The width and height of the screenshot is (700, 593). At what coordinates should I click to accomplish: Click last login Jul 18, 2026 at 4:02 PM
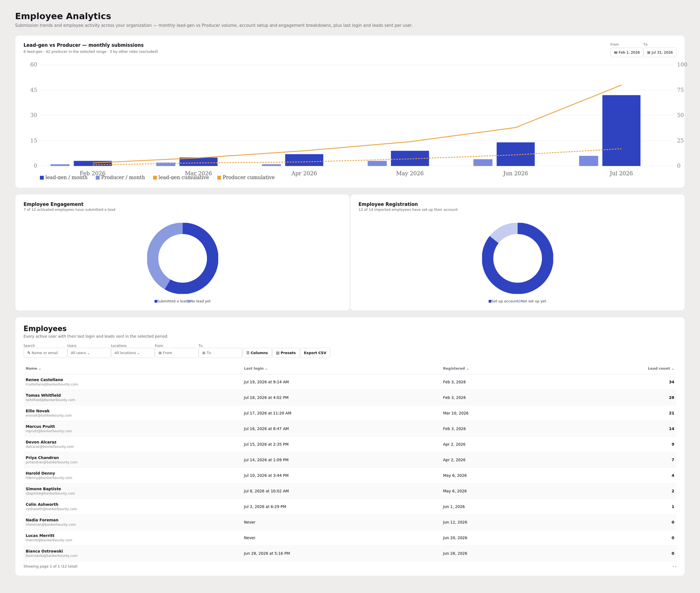click(x=266, y=398)
